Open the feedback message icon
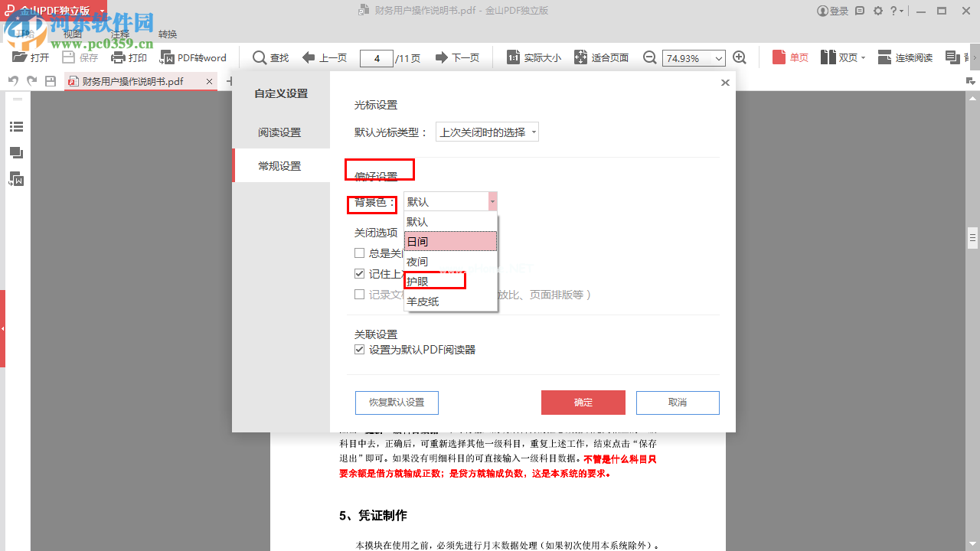This screenshot has height=551, width=980. (860, 11)
